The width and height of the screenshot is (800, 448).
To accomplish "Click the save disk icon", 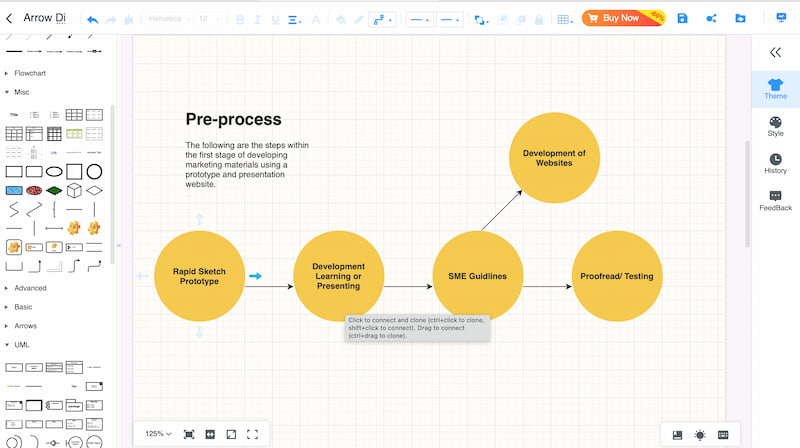I will (682, 18).
